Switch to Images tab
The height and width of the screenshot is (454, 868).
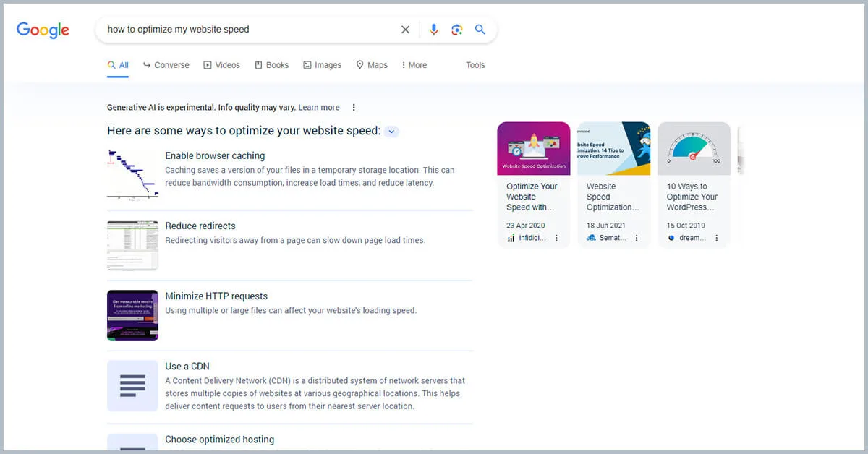click(x=322, y=65)
